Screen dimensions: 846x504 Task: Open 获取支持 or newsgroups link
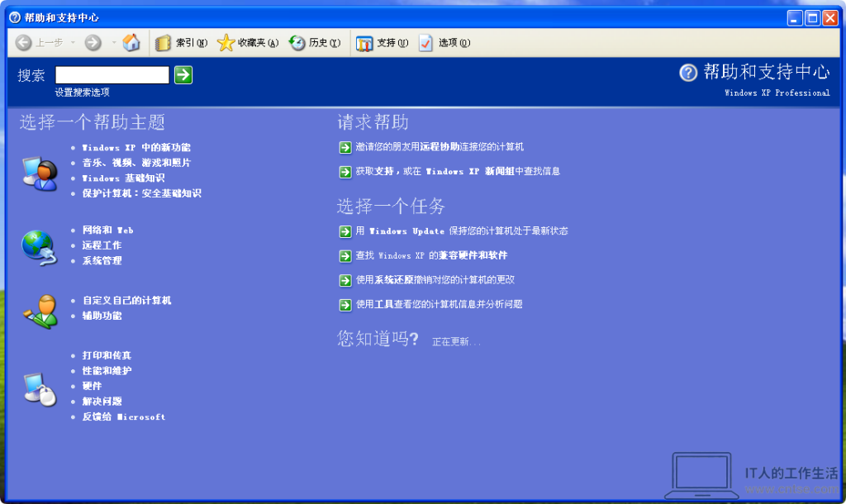pyautogui.click(x=458, y=172)
